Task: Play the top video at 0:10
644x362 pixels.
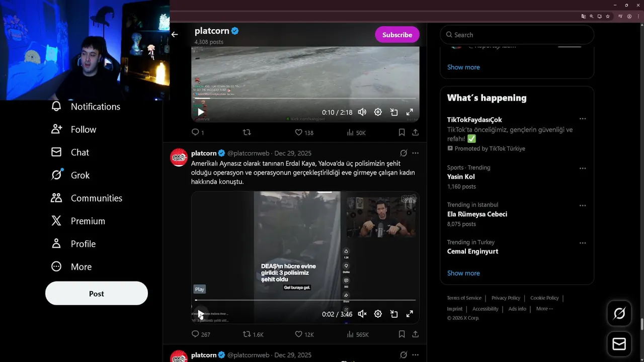Action: tap(200, 112)
